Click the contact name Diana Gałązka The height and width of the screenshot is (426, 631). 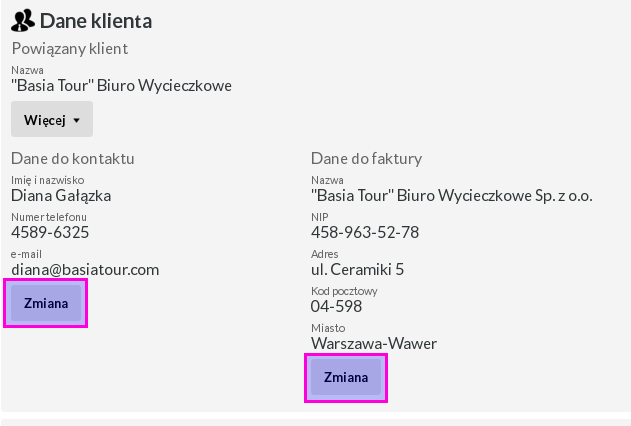[x=61, y=196]
